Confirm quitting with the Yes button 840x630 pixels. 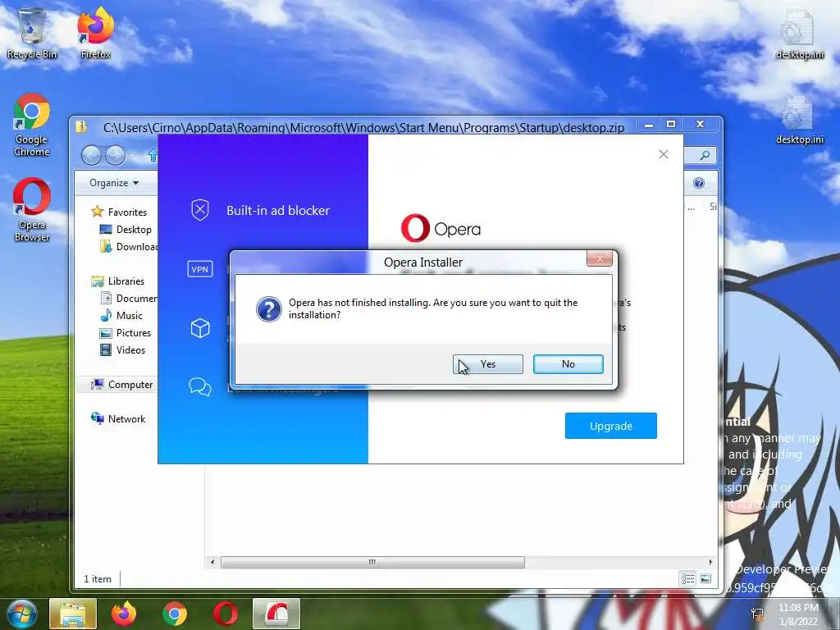point(487,364)
